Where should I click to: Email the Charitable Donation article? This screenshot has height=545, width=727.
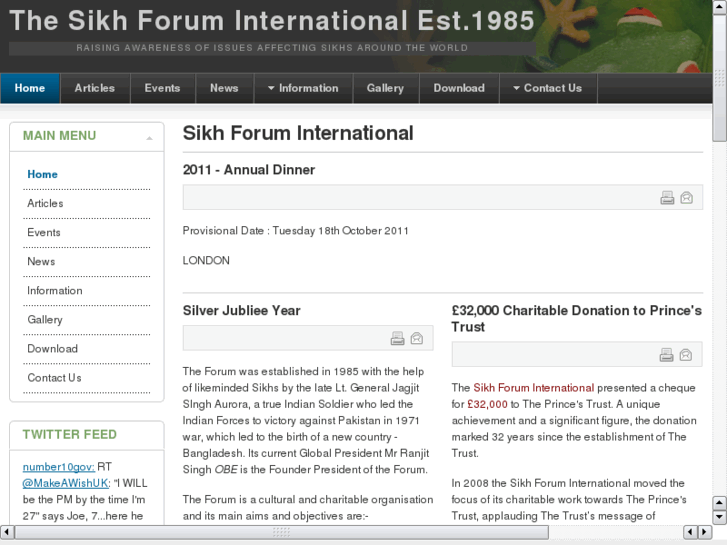pos(686,355)
